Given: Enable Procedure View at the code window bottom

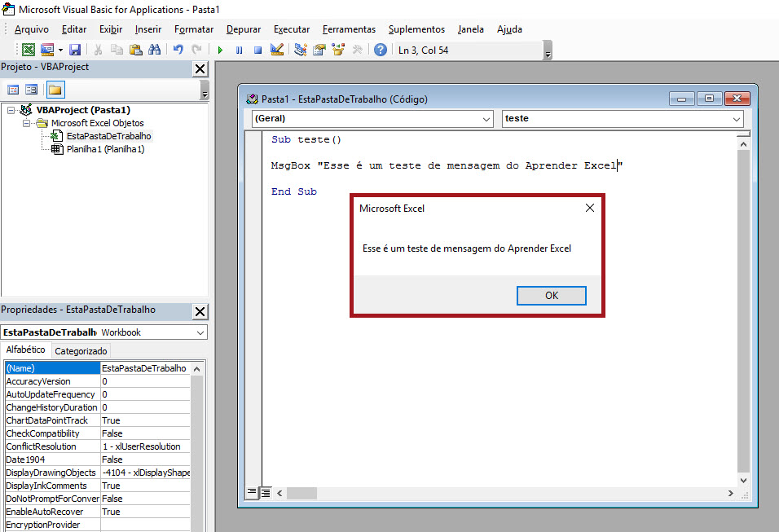Looking at the screenshot, I should coord(252,492).
